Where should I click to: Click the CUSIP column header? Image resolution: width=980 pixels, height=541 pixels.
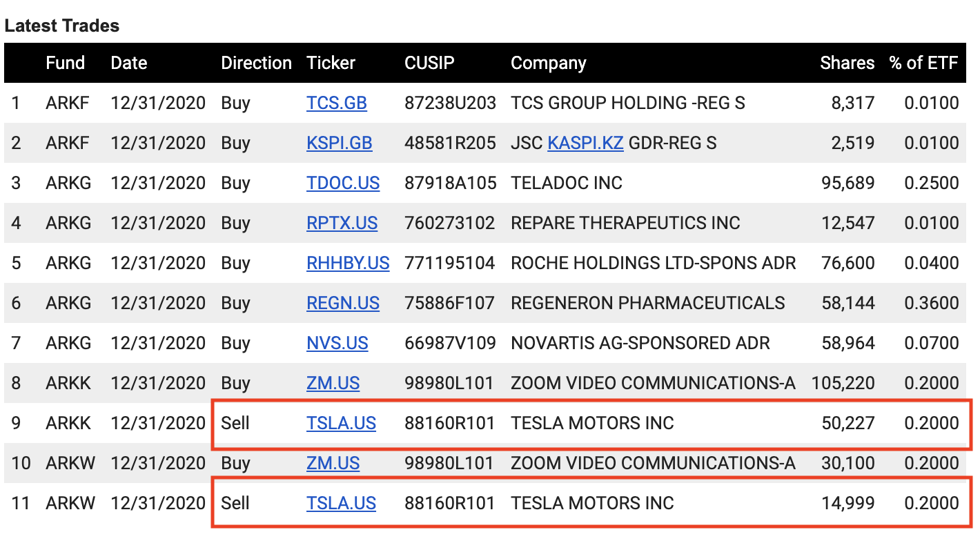click(x=430, y=63)
